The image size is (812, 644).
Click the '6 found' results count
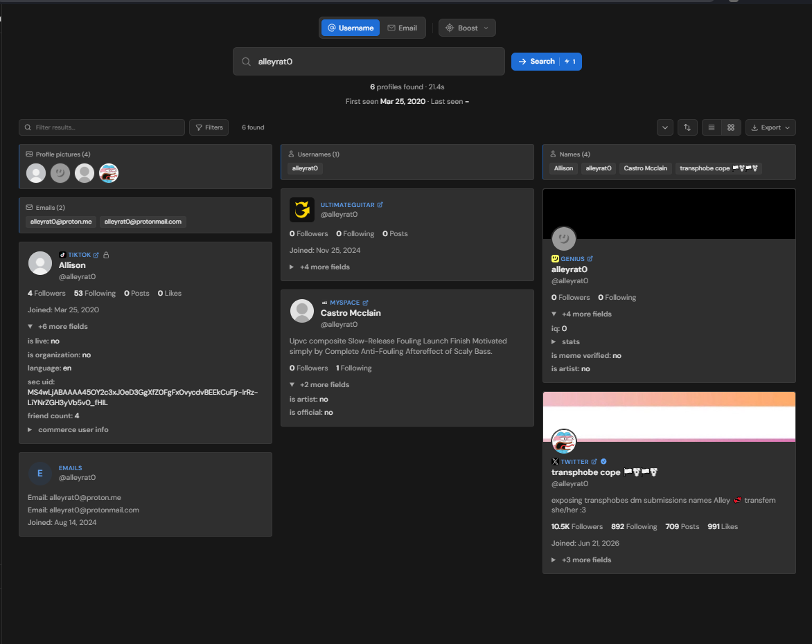[254, 127]
